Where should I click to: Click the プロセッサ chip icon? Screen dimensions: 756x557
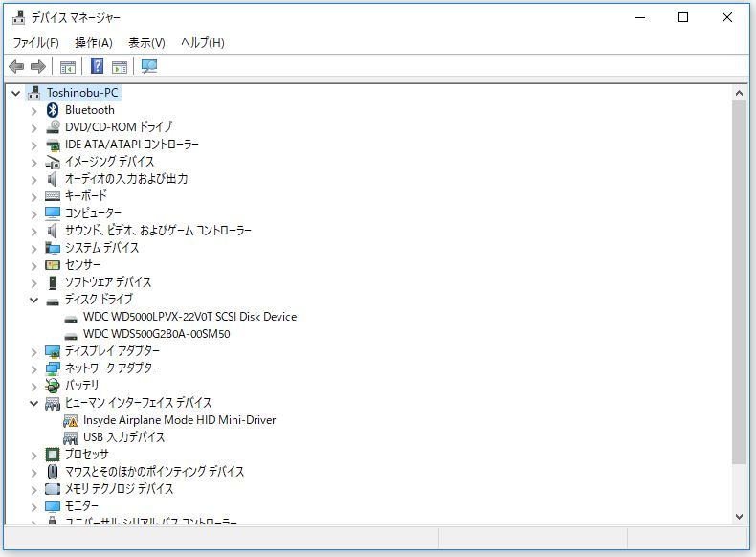point(53,455)
